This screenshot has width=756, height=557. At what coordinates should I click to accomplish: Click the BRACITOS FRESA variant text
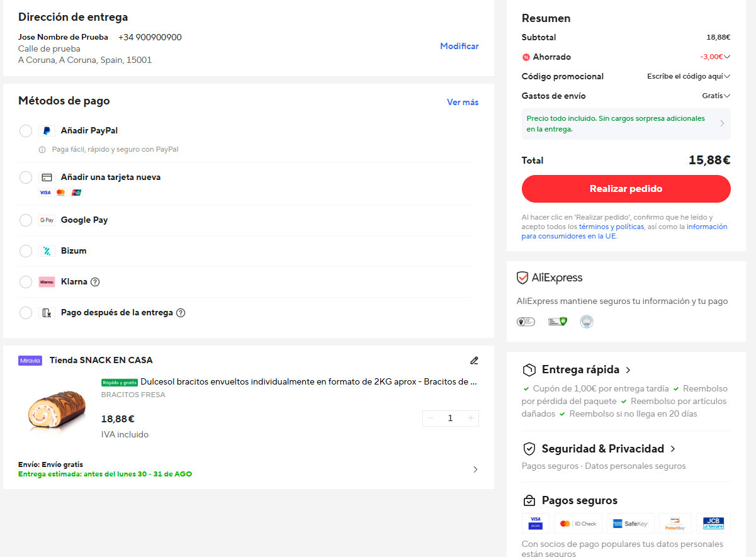click(x=133, y=395)
